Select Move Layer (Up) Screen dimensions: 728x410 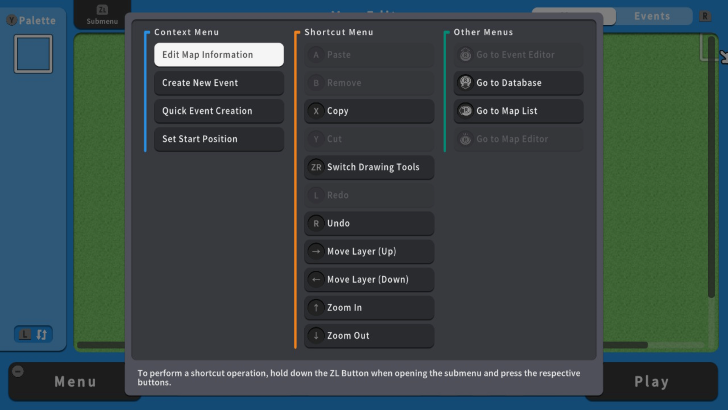[x=369, y=251]
